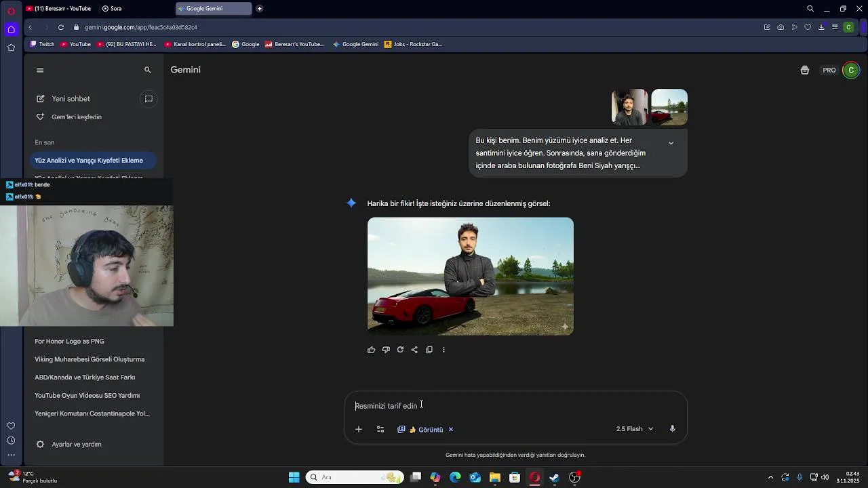Open ABD/Kanada ve Türkiye Saat Farkı chat
Viewport: 868px width, 488px height.
click(x=85, y=378)
